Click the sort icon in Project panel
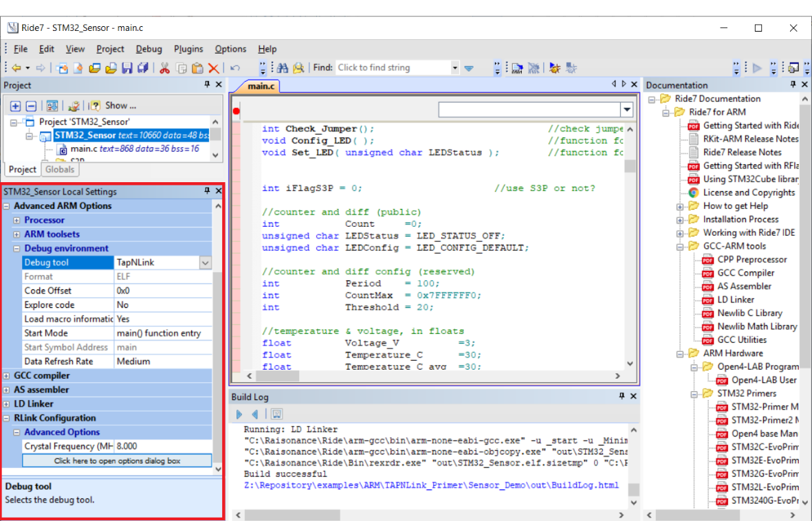812x521 pixels. coord(52,106)
